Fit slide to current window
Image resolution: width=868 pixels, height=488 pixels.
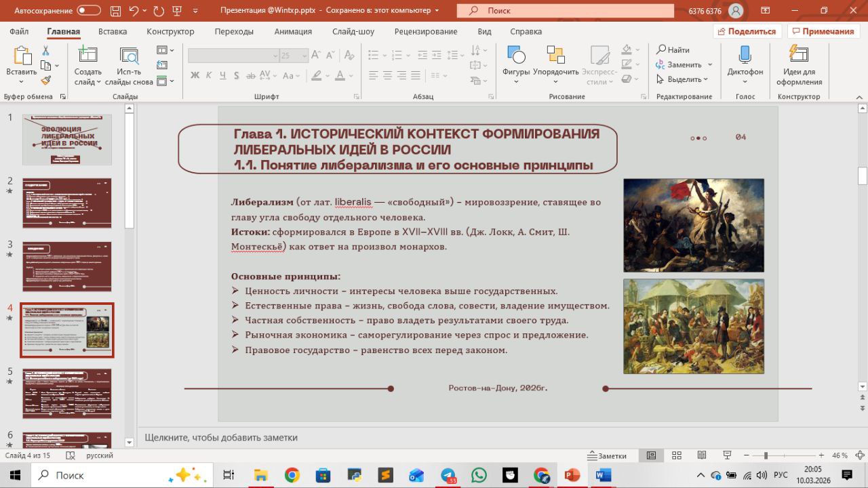point(860,455)
